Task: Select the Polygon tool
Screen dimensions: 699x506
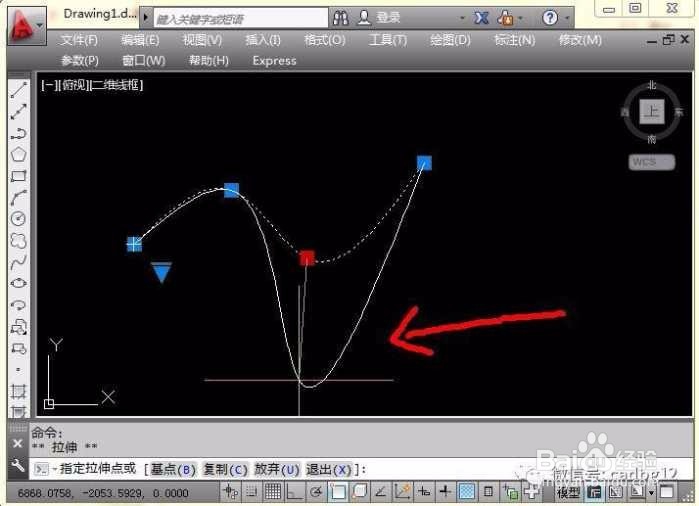Action: click(18, 154)
